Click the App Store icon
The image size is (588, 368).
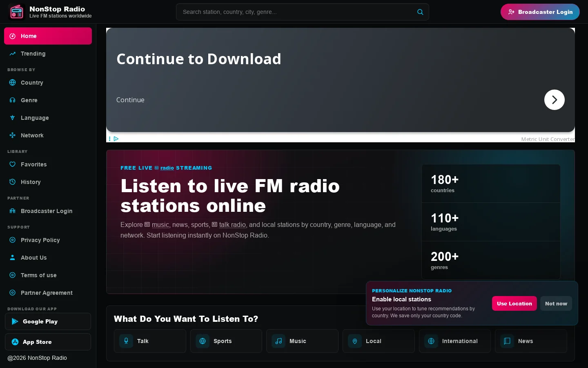[15, 342]
